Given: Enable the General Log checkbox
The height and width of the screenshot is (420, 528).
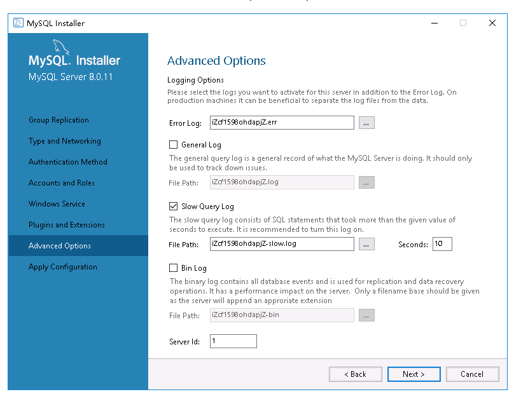Looking at the screenshot, I should point(173,145).
